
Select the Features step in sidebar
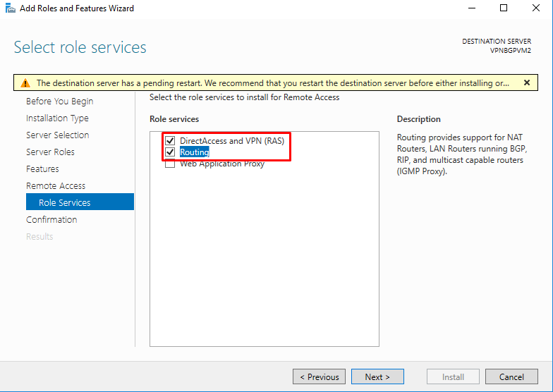point(42,169)
